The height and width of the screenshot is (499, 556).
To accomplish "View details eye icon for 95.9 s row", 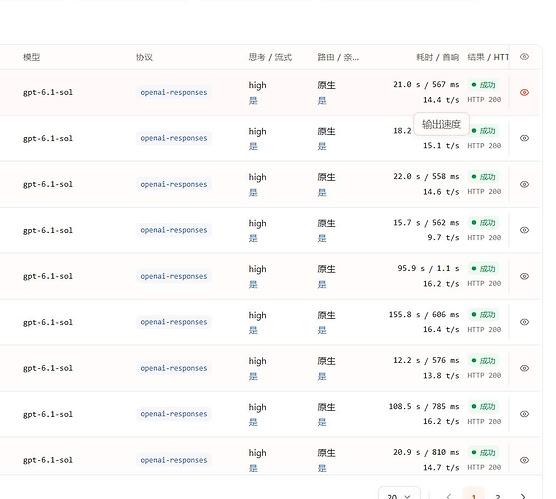I will (524, 276).
